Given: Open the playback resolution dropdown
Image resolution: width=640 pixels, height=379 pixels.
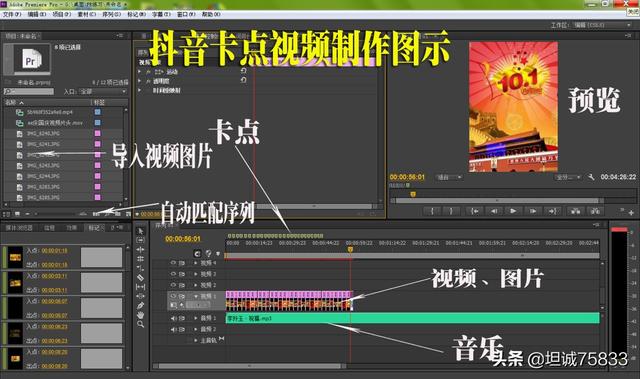Looking at the screenshot, I should coord(568,177).
